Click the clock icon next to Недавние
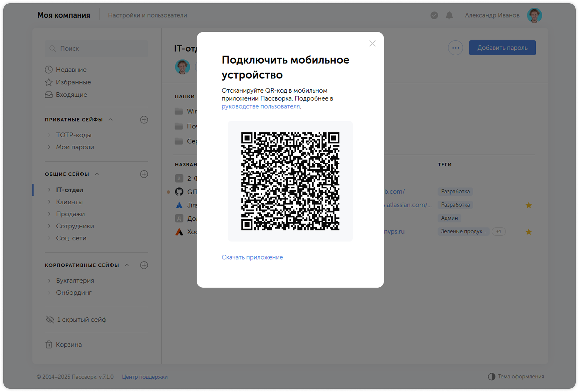Viewport: 579px width, 392px height. [49, 69]
